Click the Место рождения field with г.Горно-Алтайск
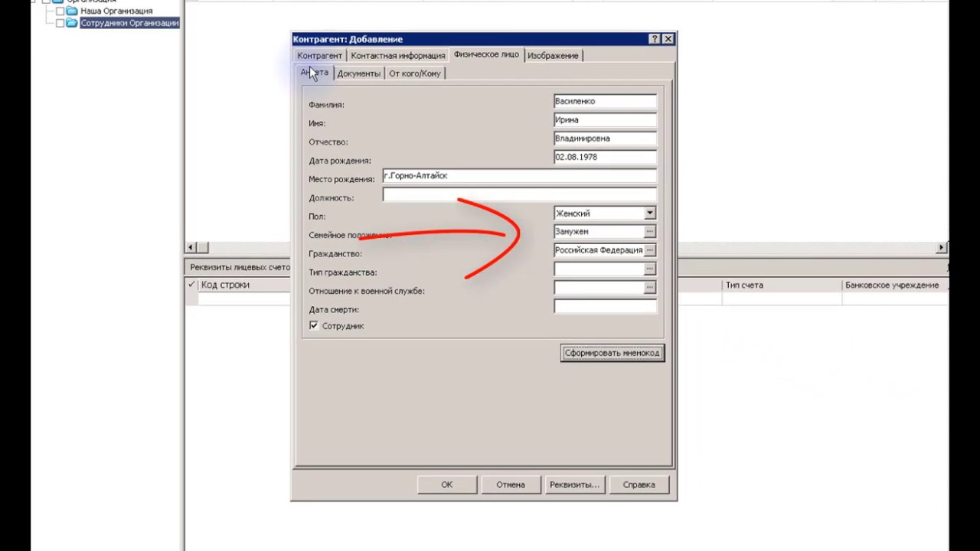980x551 pixels. pos(520,176)
